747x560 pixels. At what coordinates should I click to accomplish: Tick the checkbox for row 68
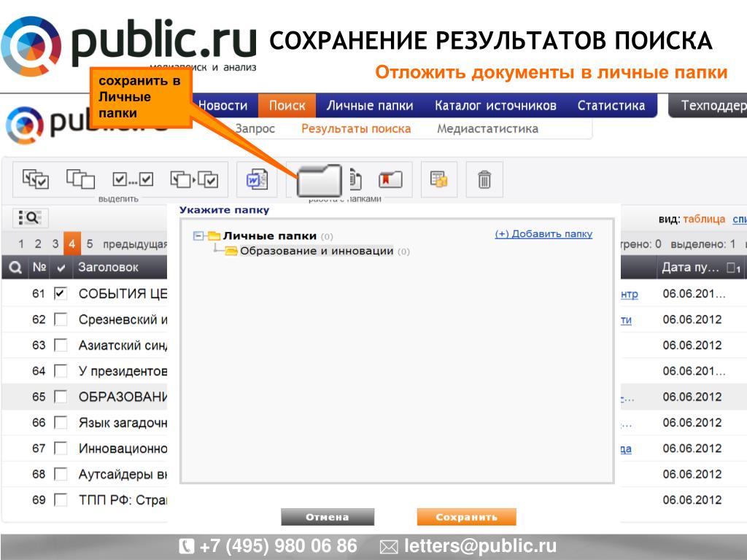(61, 474)
